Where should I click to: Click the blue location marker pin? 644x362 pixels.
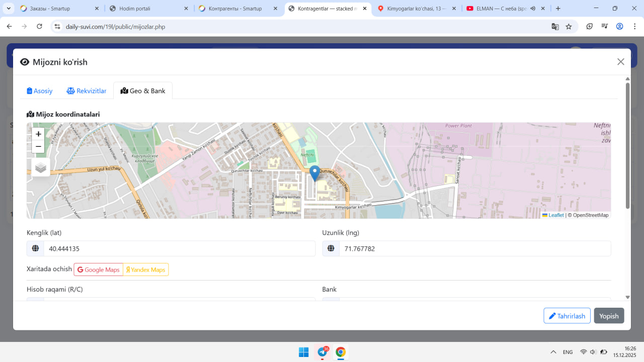pyautogui.click(x=314, y=172)
